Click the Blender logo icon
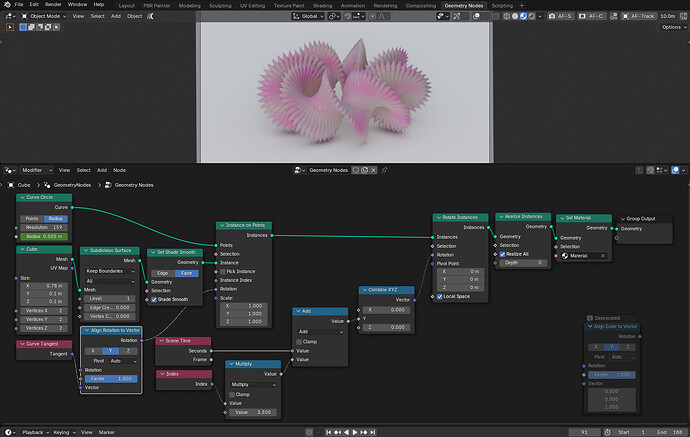Image resolution: width=690 pixels, height=437 pixels. point(7,4)
